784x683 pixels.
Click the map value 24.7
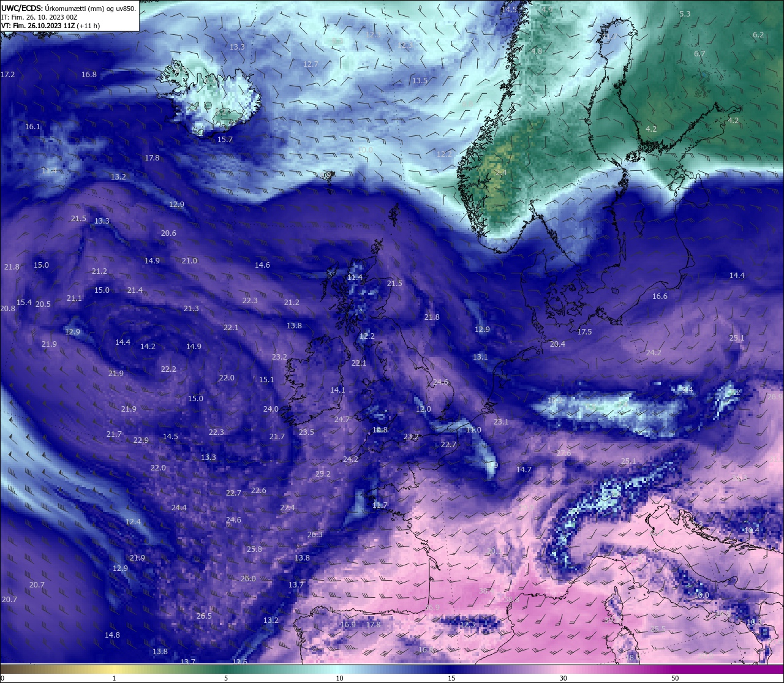[x=342, y=419]
